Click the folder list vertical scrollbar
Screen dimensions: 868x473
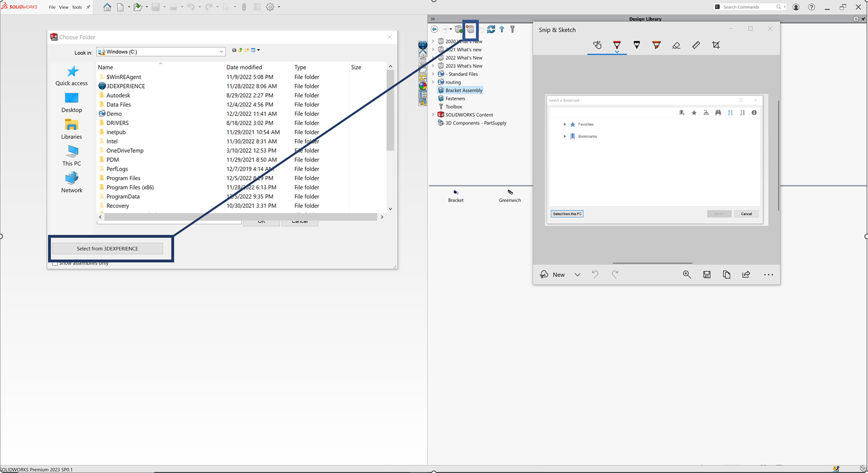[x=390, y=111]
